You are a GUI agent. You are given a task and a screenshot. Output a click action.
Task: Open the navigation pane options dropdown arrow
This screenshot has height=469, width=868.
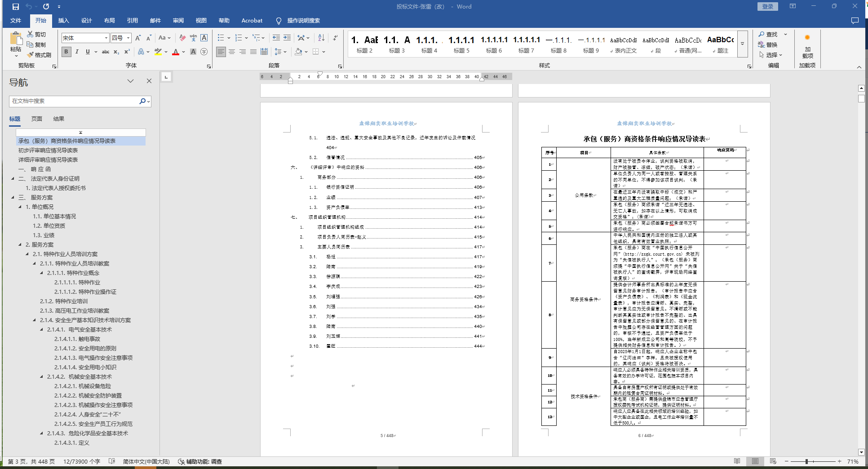tap(130, 81)
